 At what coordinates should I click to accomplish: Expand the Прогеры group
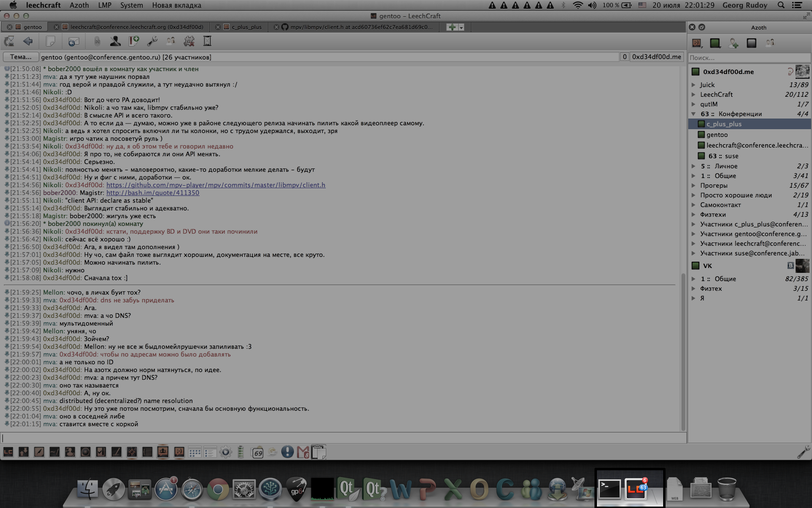coord(694,185)
